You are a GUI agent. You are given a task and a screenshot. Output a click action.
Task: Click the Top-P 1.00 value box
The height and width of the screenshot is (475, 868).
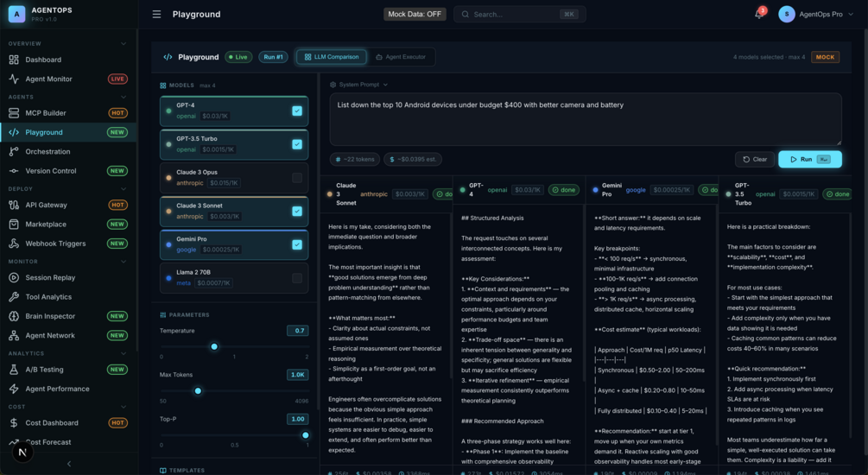pyautogui.click(x=298, y=419)
